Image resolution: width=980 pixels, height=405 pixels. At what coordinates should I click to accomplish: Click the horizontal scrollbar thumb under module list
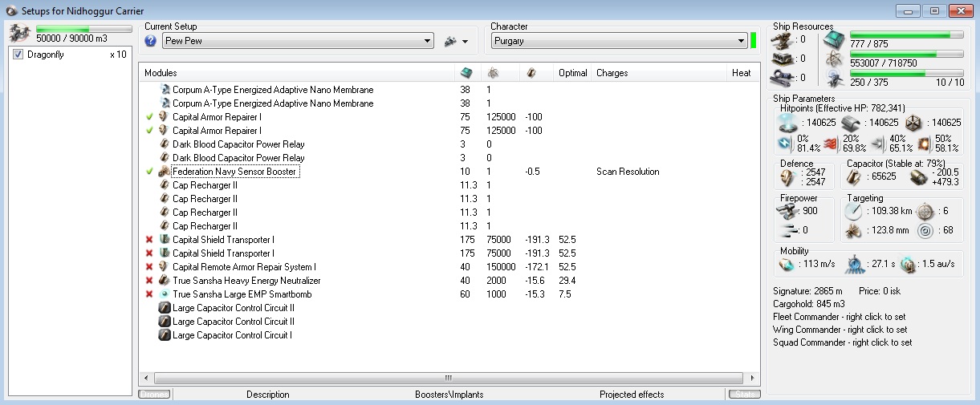(x=449, y=378)
